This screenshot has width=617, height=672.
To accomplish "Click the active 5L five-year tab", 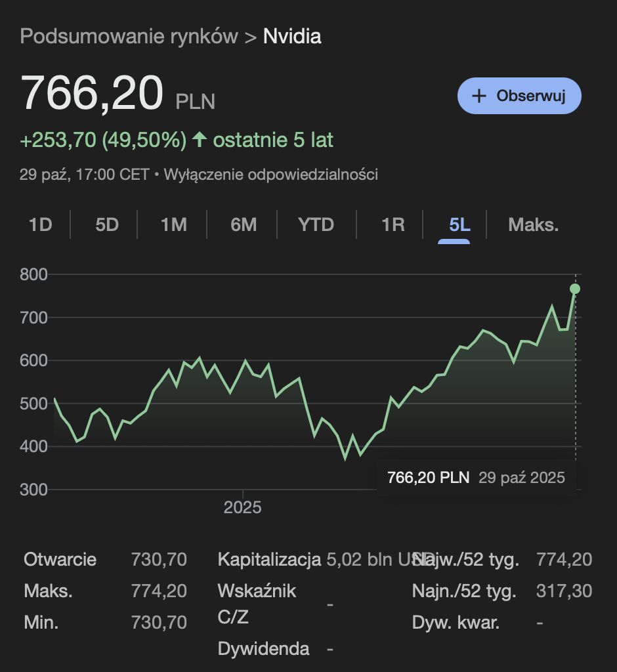I will click(x=459, y=225).
